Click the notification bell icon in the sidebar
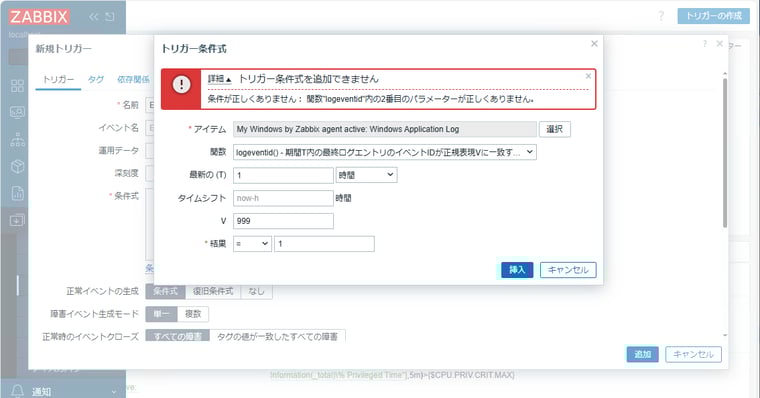Screen dimensions: 760x398 click(17, 391)
